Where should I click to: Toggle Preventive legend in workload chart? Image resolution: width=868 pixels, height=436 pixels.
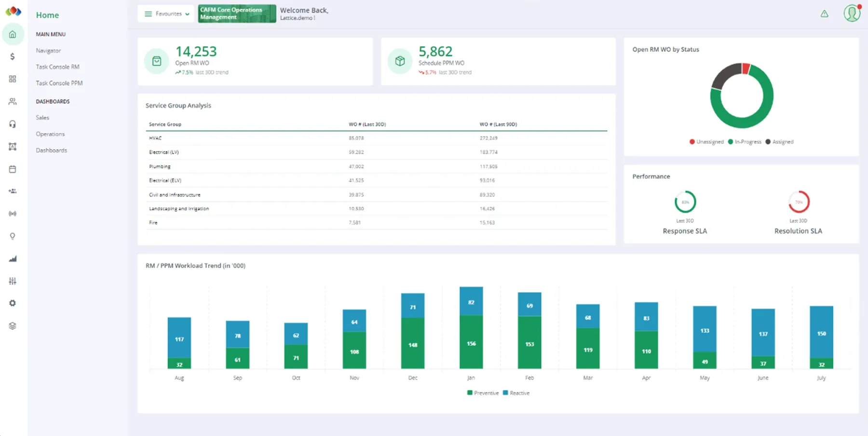483,393
